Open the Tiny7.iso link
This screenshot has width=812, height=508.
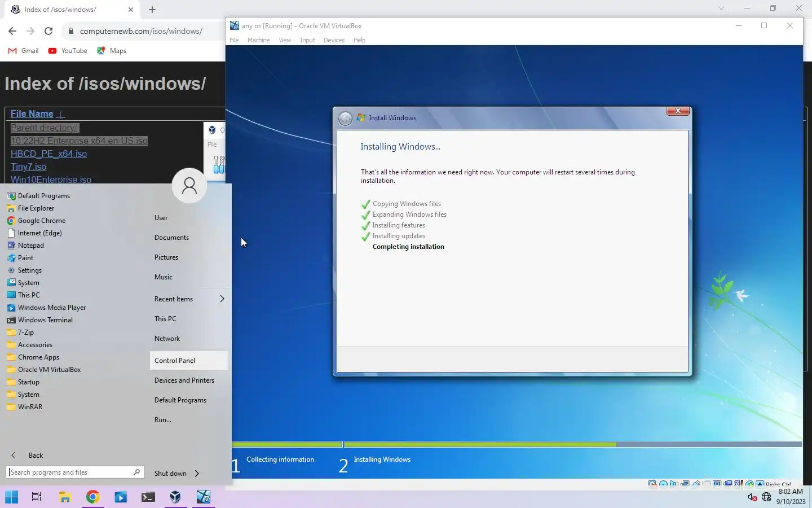29,167
